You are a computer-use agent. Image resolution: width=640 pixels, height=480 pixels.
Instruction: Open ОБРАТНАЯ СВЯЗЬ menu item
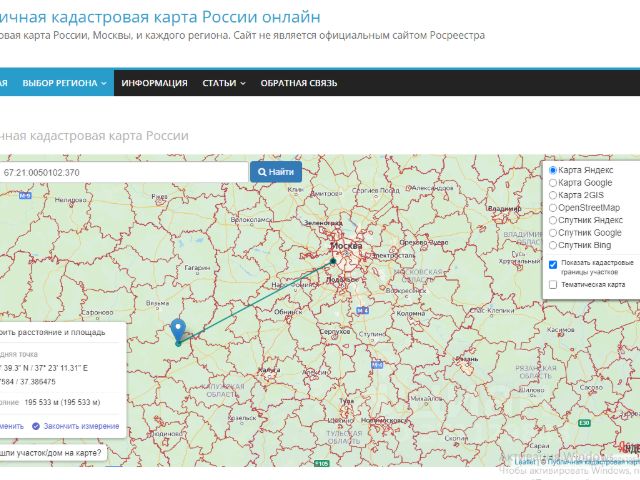(299, 83)
